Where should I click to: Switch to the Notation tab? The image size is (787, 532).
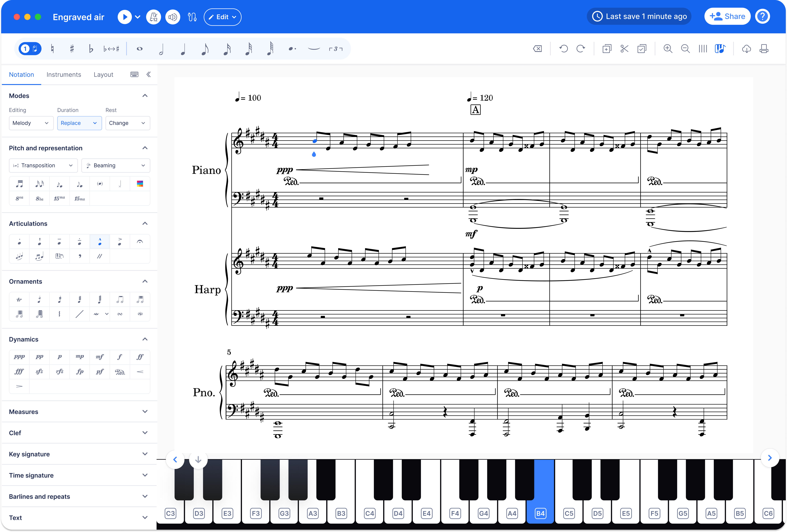click(21, 75)
